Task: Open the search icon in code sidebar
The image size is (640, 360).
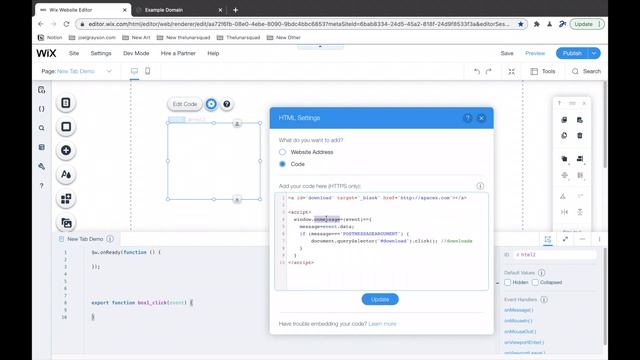Action: 41,128
